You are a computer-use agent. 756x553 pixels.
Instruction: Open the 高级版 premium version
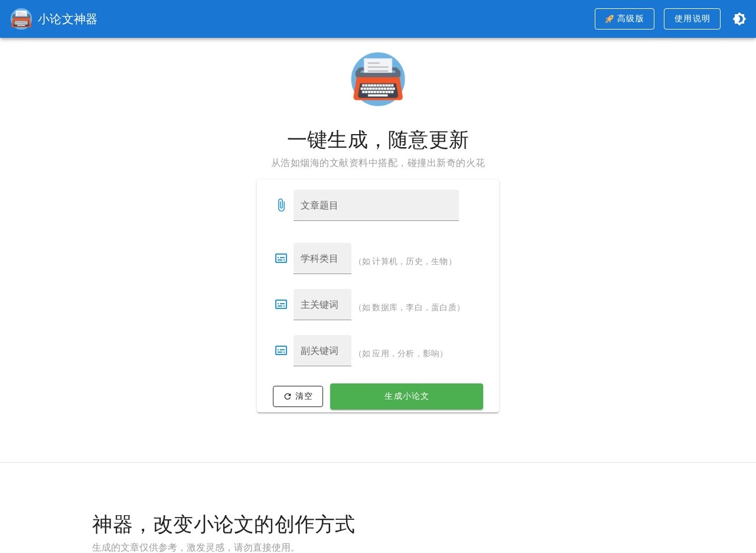[624, 19]
